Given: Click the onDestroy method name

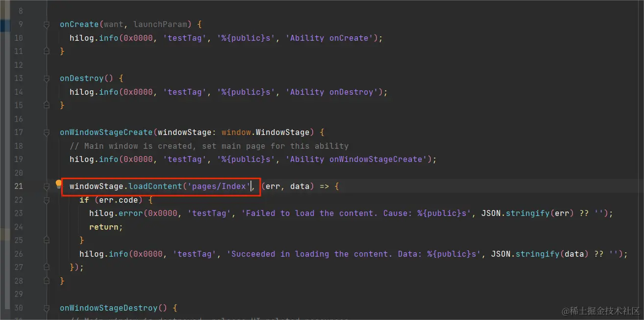Looking at the screenshot, I should pyautogui.click(x=82, y=78).
